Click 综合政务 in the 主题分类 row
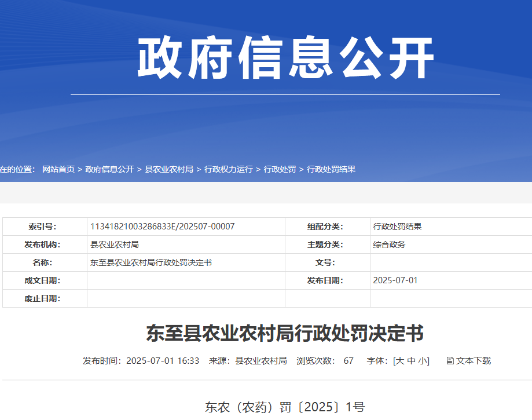The height and width of the screenshot is (420, 532). coord(389,244)
